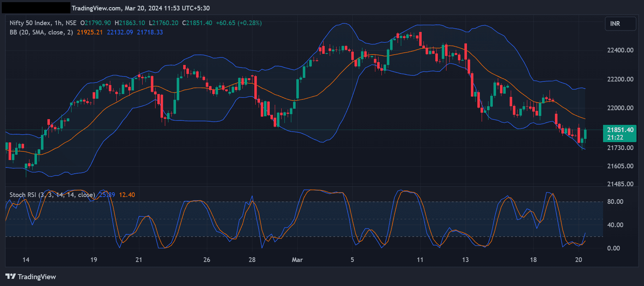The height and width of the screenshot is (286, 644).
Task: Click the change value +60.65 (+0.28%)
Action: coord(239,23)
